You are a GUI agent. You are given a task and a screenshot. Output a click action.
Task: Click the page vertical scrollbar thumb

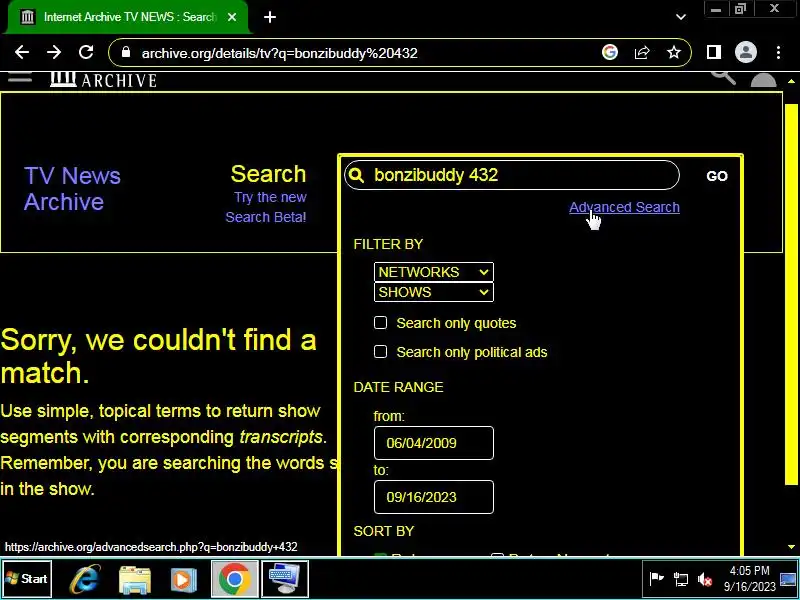[791, 294]
